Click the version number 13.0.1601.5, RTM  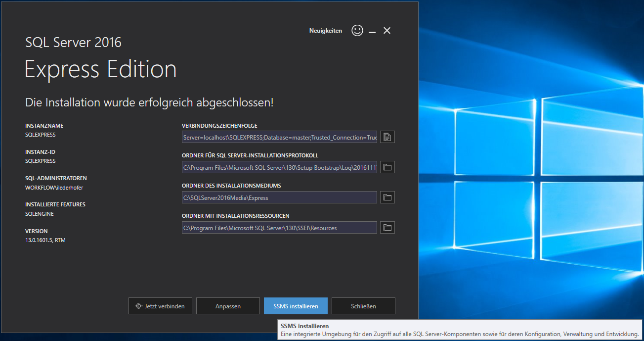pyautogui.click(x=45, y=240)
